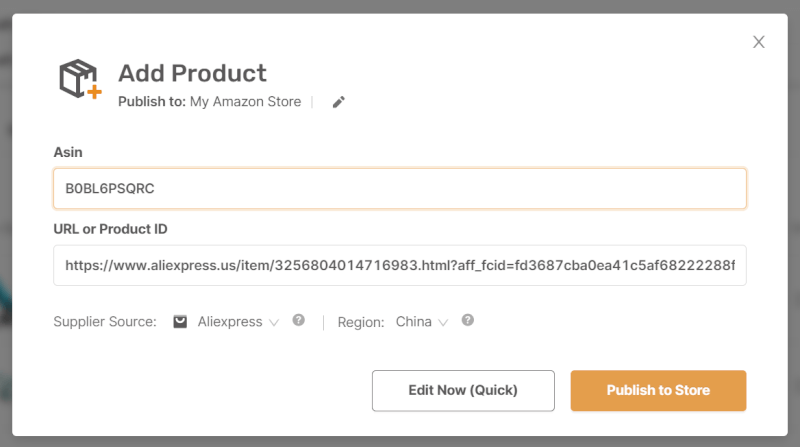Close the Add Product dialog
Image resolution: width=800 pixels, height=447 pixels.
[759, 42]
